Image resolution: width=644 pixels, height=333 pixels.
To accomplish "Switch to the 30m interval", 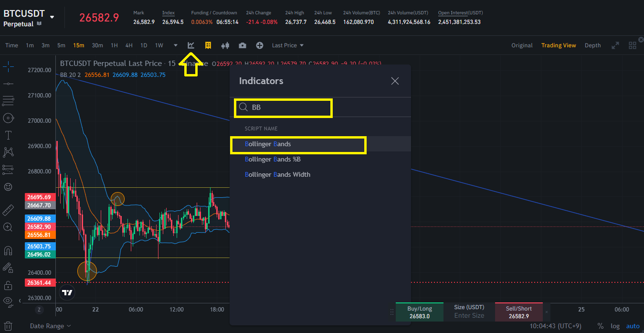I will point(97,45).
